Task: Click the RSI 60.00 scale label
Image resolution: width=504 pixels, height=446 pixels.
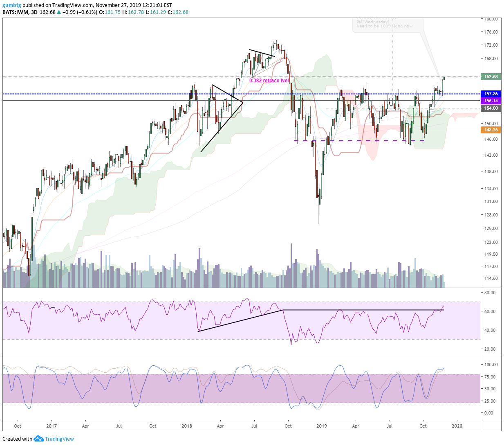Action: coord(490,311)
